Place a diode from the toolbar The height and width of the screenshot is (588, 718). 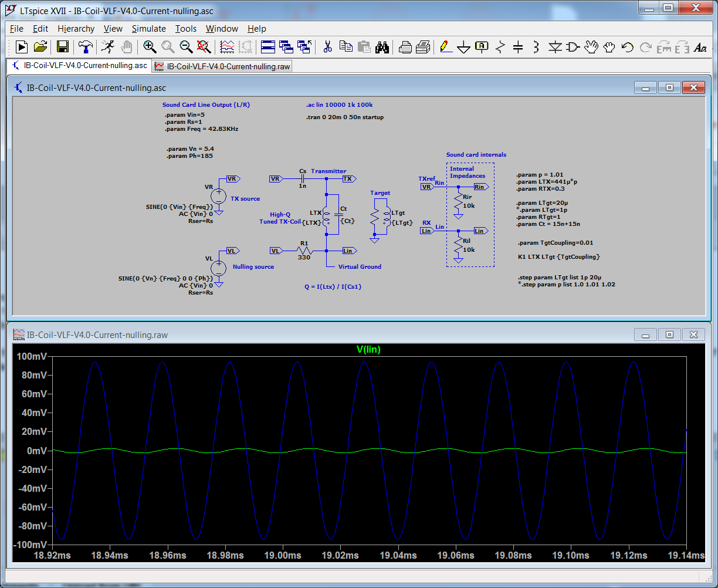[556, 47]
